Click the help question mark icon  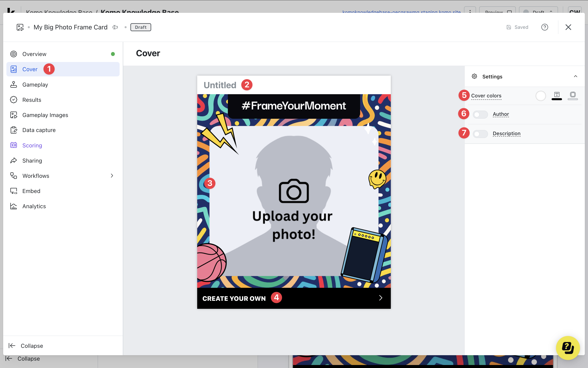pyautogui.click(x=544, y=27)
